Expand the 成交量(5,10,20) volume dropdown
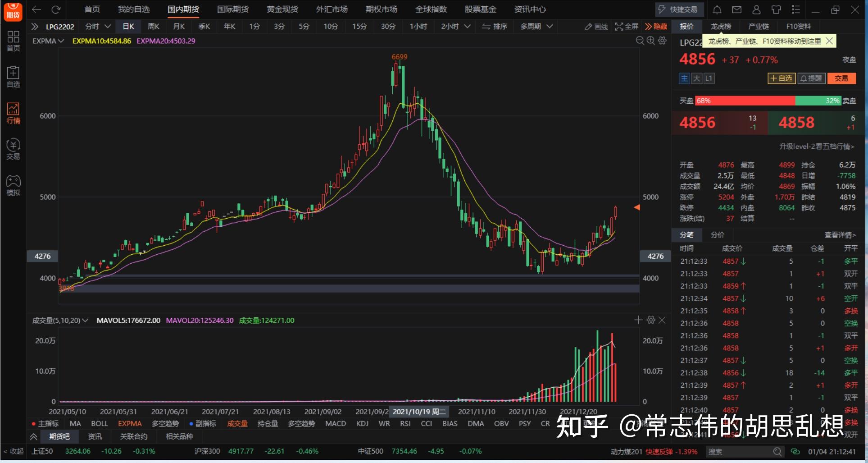The width and height of the screenshot is (868, 463). tap(86, 320)
